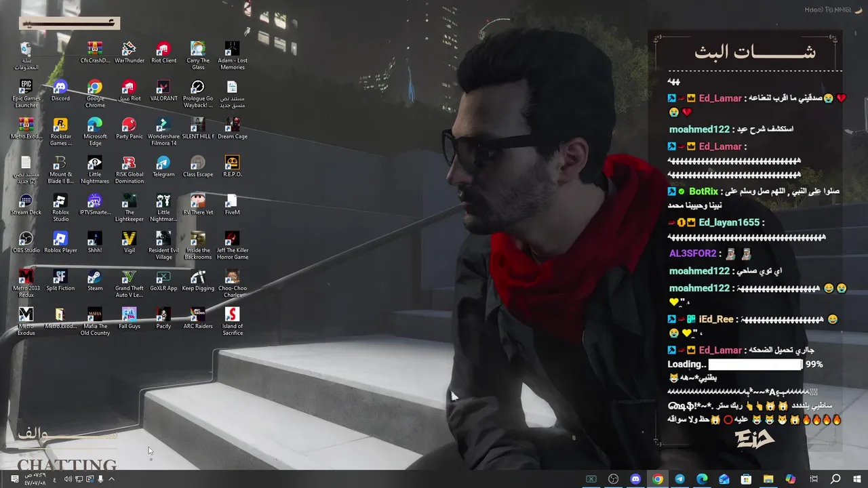This screenshot has width=868, height=488.
Task: Open the Discord desktop shortcut
Action: tap(60, 90)
